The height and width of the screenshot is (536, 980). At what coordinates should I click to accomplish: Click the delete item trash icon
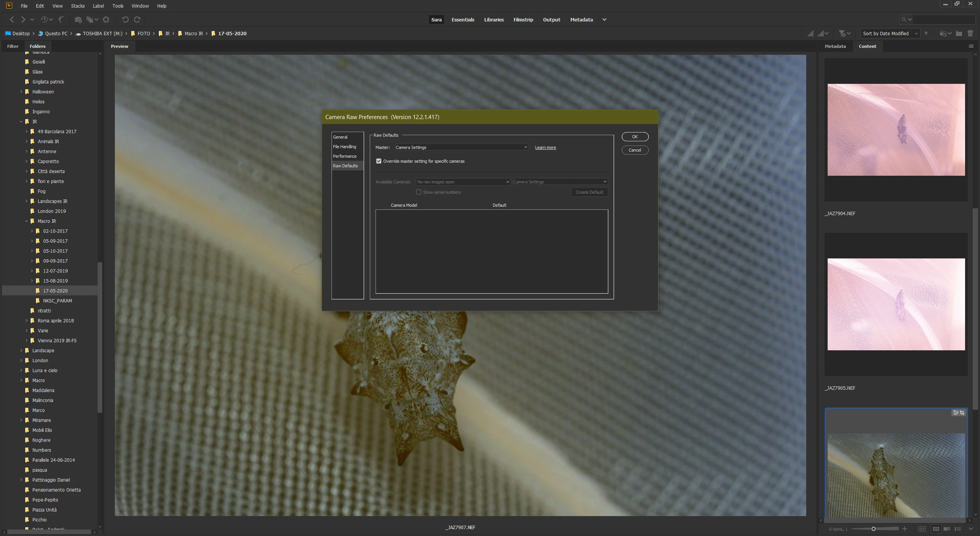(x=970, y=34)
